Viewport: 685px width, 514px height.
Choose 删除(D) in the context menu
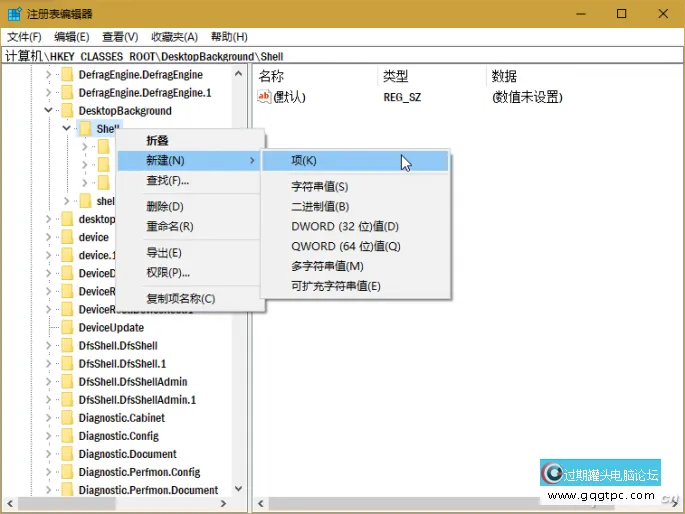[190, 207]
